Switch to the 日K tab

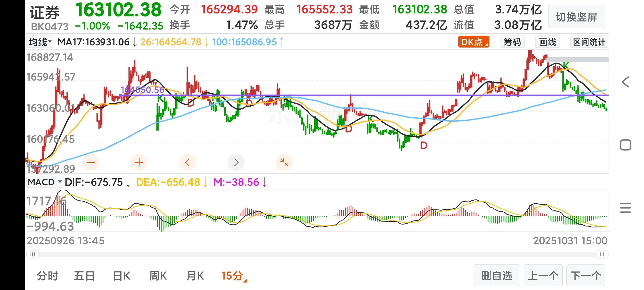click(122, 276)
